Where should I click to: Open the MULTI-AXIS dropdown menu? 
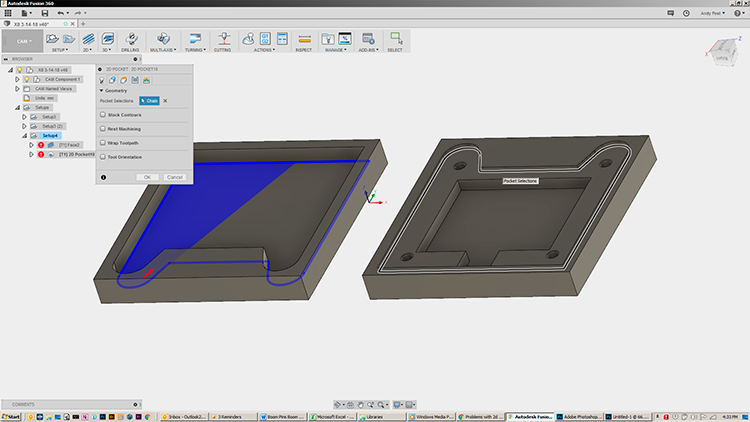click(x=163, y=50)
